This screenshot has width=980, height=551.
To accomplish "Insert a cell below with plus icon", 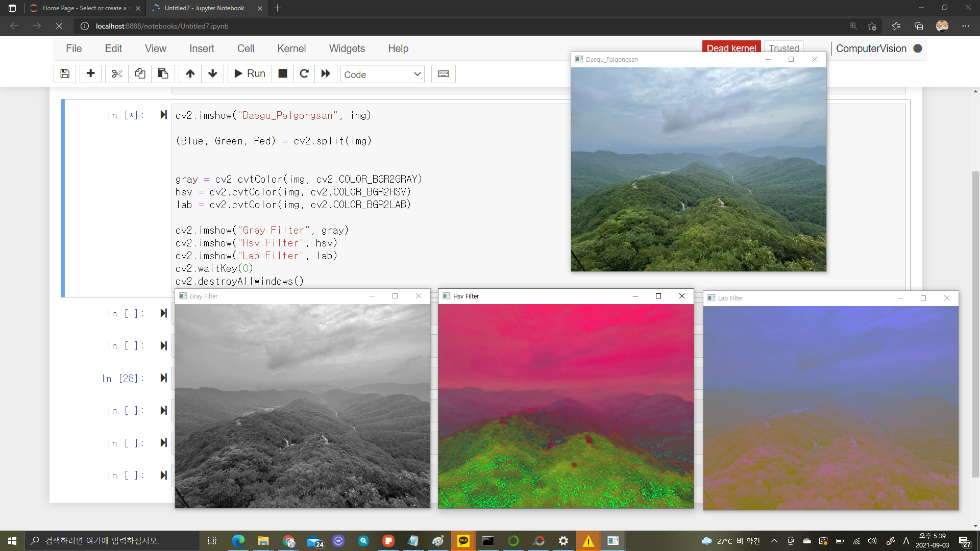I will click(90, 74).
